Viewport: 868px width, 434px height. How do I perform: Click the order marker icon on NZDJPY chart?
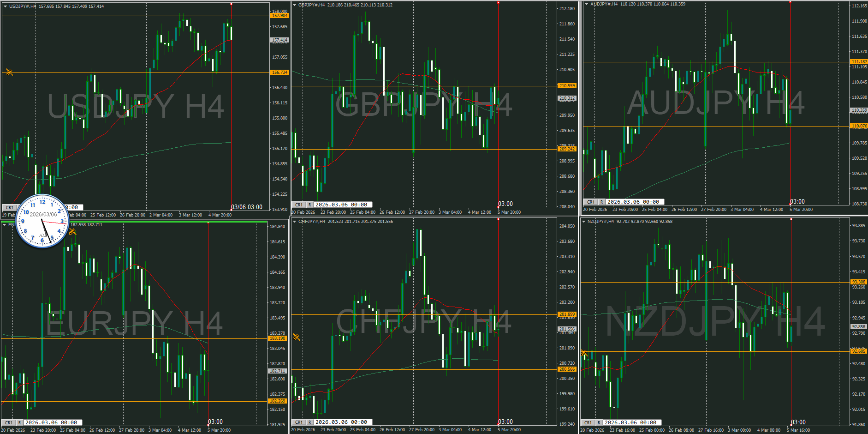pyautogui.click(x=583, y=353)
